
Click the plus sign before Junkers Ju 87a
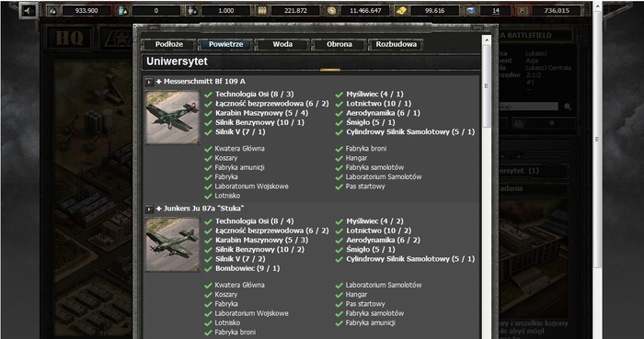(159, 209)
